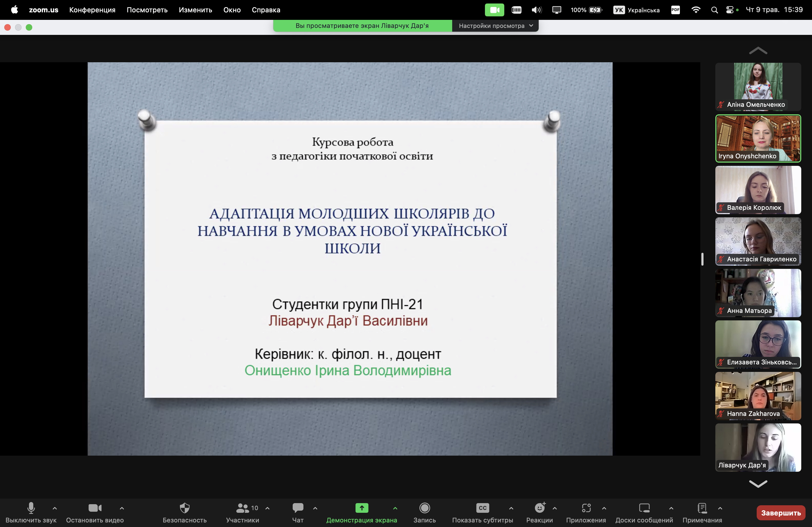Select Анна Матьора video thumbnail
This screenshot has height=527, width=812.
(x=758, y=293)
